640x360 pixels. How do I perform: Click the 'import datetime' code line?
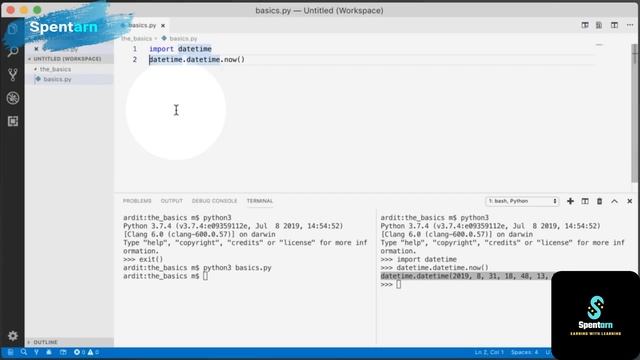click(x=180, y=49)
